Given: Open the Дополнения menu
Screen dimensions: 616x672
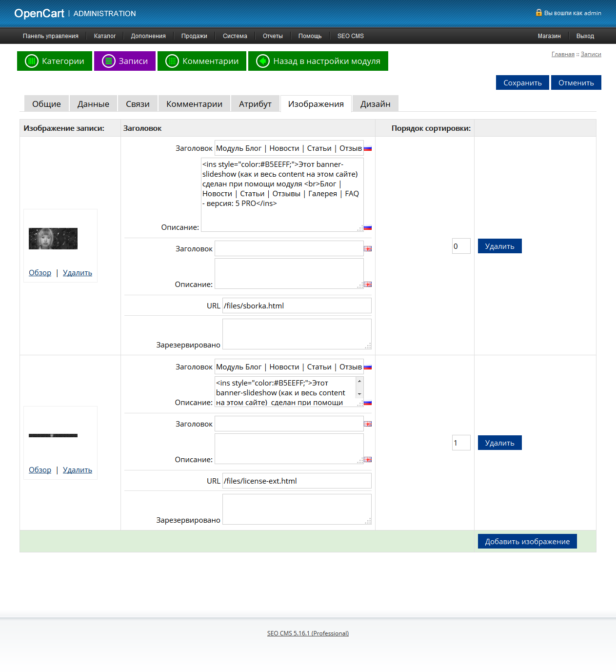Looking at the screenshot, I should tap(148, 36).
